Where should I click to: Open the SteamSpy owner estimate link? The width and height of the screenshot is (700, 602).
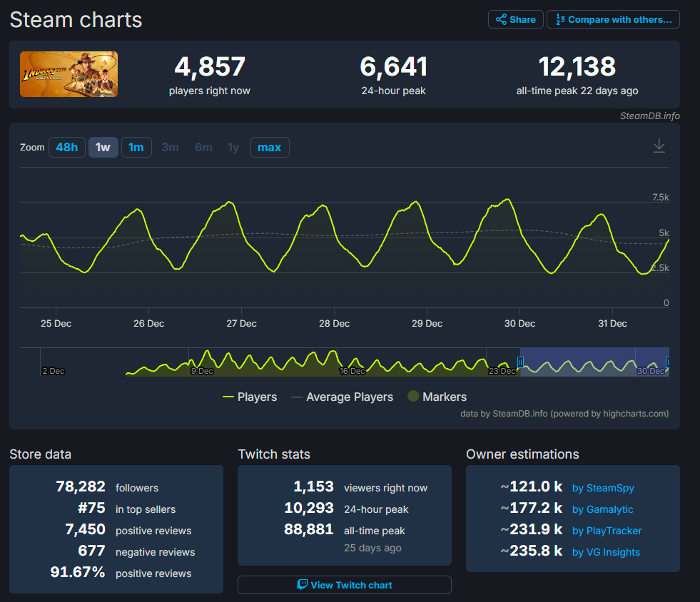point(603,488)
